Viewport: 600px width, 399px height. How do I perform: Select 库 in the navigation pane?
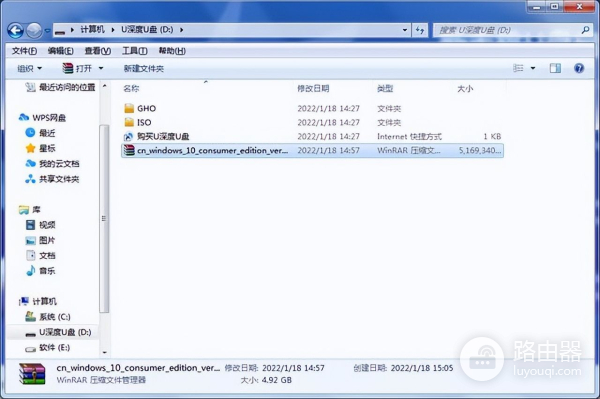tap(29, 210)
